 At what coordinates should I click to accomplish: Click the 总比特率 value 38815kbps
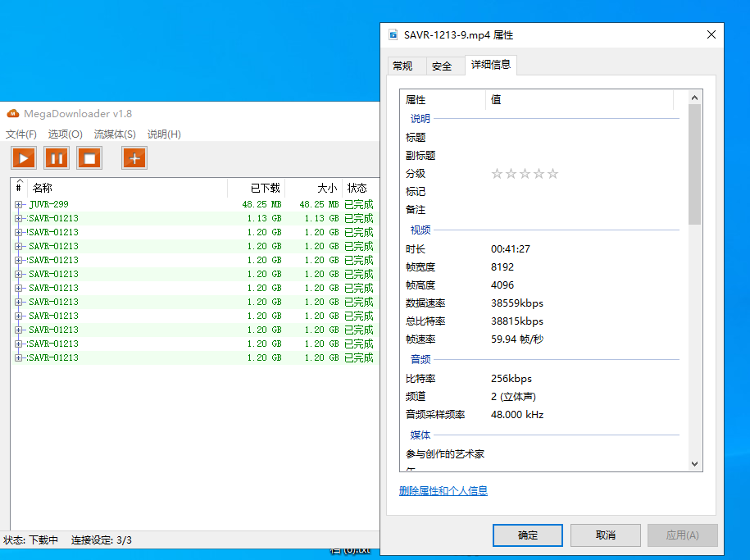517,321
